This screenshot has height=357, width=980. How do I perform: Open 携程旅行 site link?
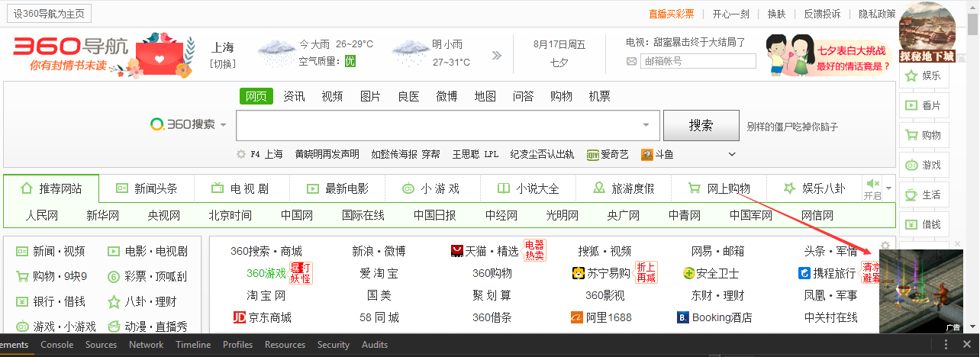tap(827, 273)
